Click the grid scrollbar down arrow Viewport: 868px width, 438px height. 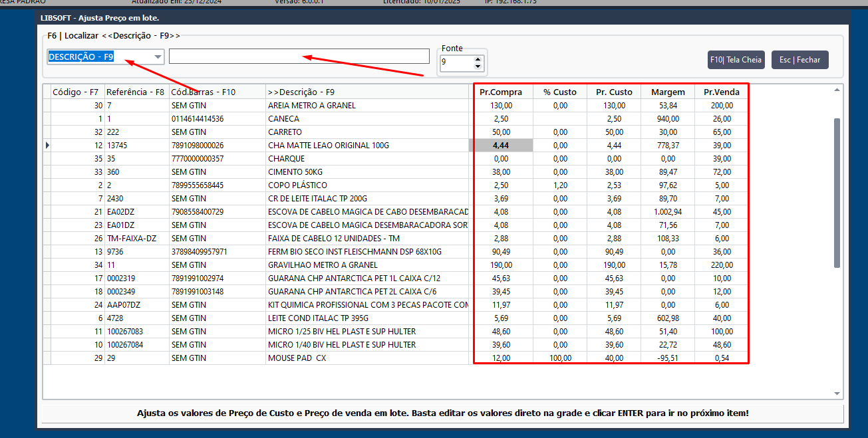pos(837,393)
